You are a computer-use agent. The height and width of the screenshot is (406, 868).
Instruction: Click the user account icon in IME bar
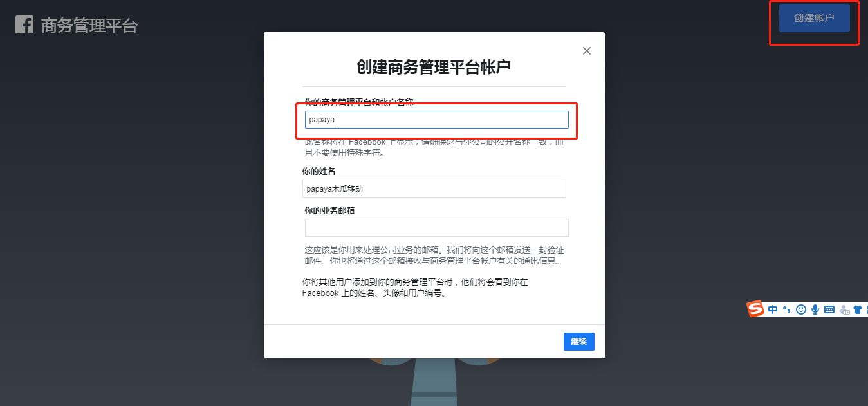[844, 309]
